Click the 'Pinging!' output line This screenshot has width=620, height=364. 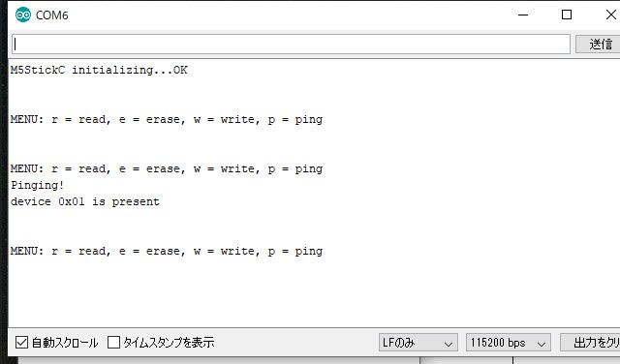click(x=37, y=185)
